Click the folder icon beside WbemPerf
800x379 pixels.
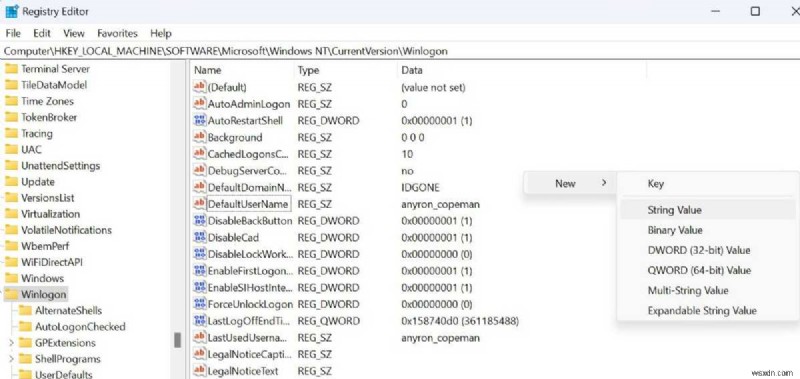point(11,246)
